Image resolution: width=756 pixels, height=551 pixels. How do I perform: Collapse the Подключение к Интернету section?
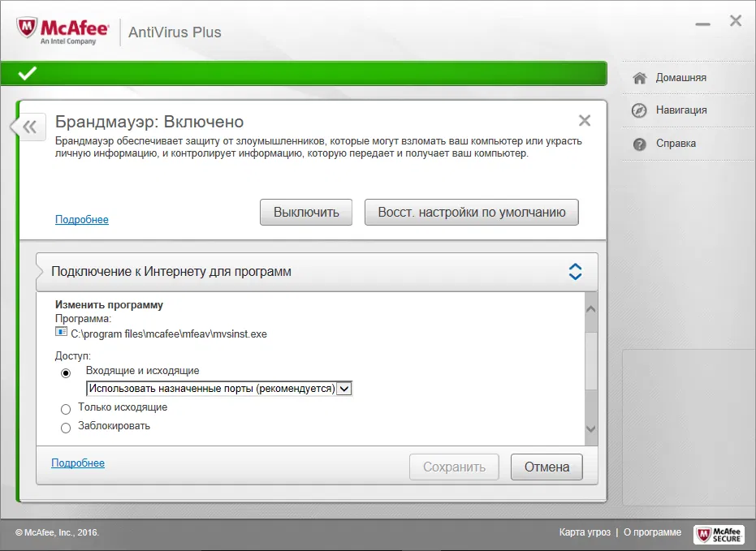click(576, 272)
